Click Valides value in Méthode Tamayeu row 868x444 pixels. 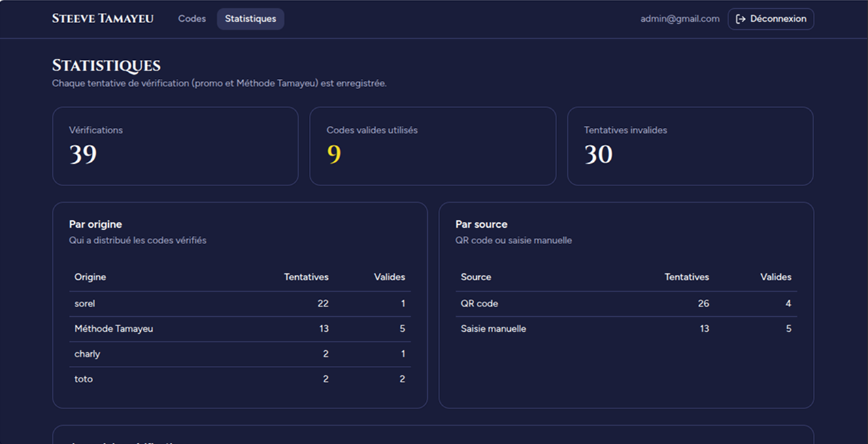402,328
